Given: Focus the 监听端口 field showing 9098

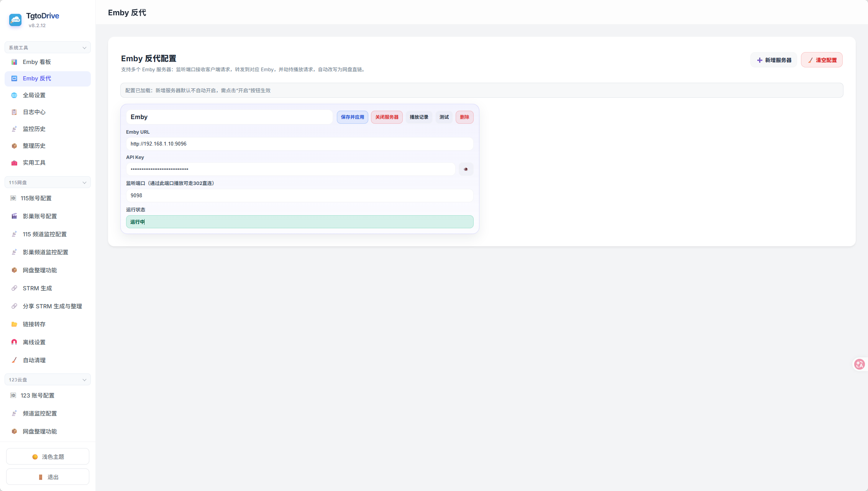Looking at the screenshot, I should [x=300, y=196].
